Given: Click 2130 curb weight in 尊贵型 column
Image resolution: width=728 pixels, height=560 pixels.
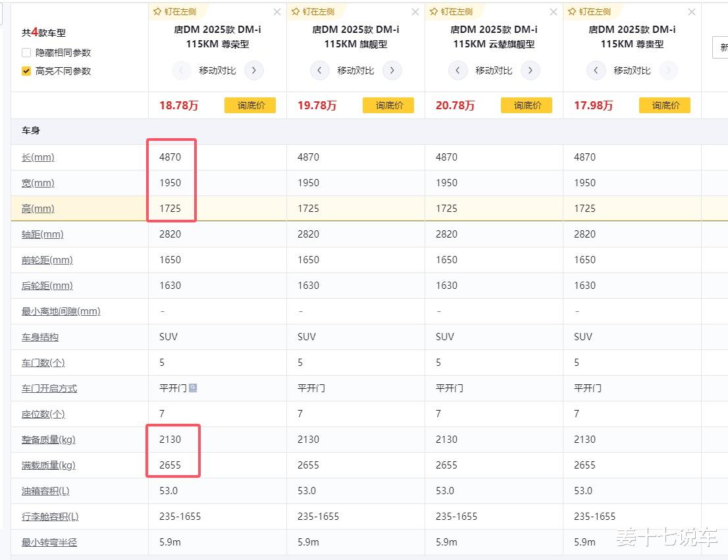Looking at the screenshot, I should pyautogui.click(x=585, y=440).
